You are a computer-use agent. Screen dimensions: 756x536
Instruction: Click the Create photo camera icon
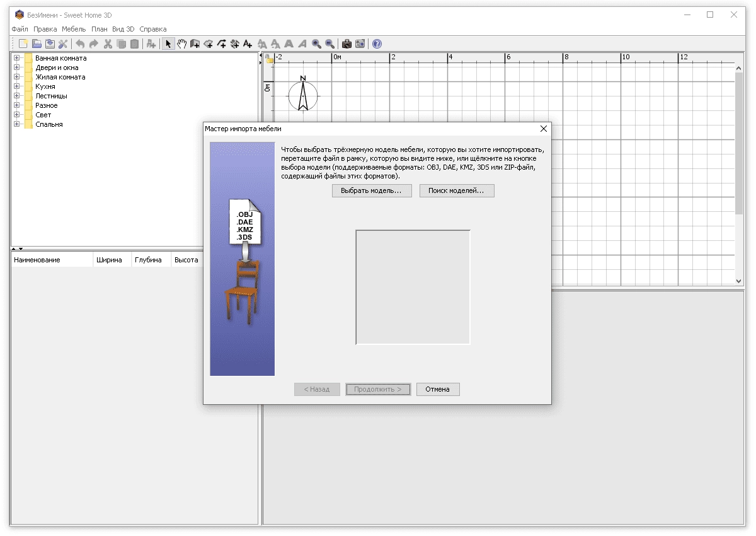pos(346,44)
